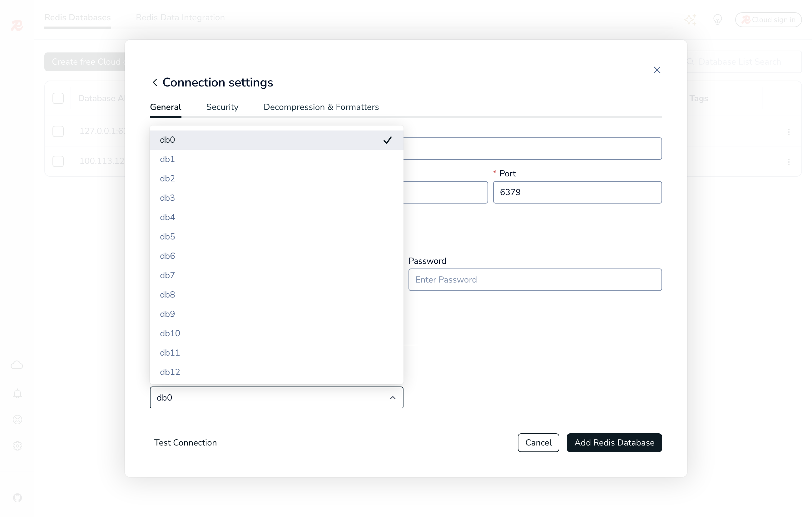Screen dimensions: 812x517
Task: Click the Create free Cloud database button
Action: click(x=85, y=62)
